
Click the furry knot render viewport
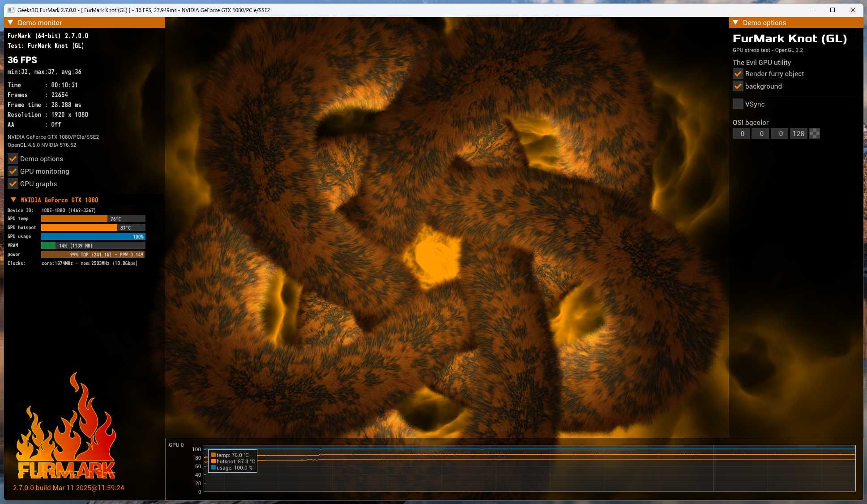447,227
